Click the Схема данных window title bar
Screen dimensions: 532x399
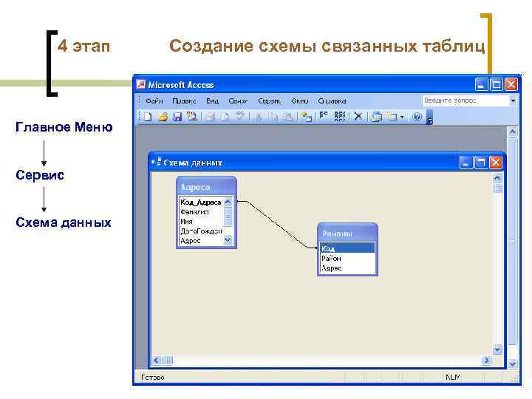[x=327, y=163]
